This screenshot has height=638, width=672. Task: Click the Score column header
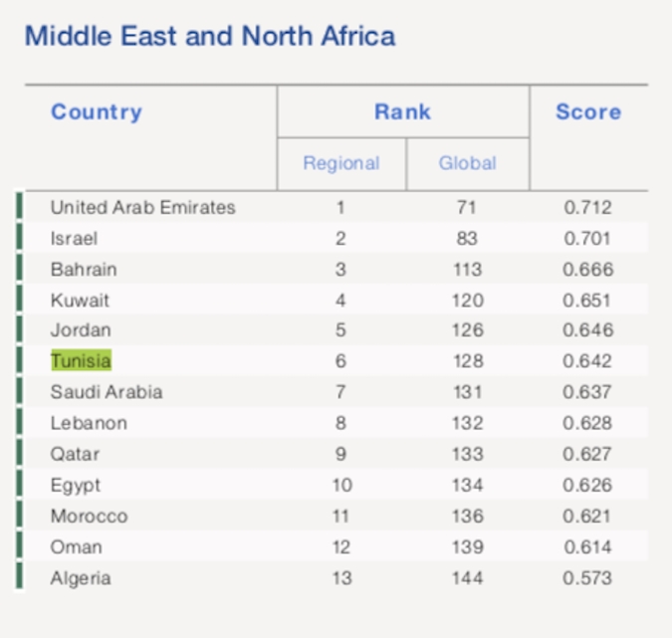pyautogui.click(x=588, y=111)
